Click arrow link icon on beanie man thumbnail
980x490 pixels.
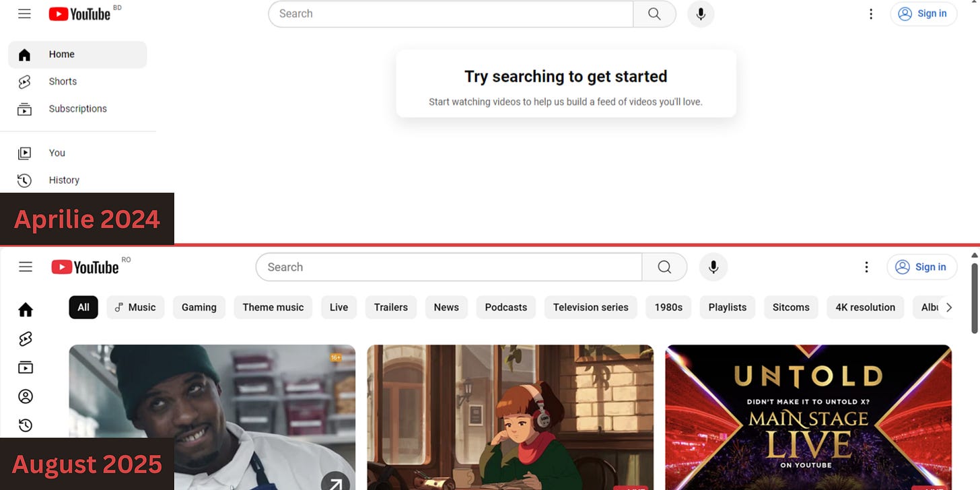pos(335,482)
